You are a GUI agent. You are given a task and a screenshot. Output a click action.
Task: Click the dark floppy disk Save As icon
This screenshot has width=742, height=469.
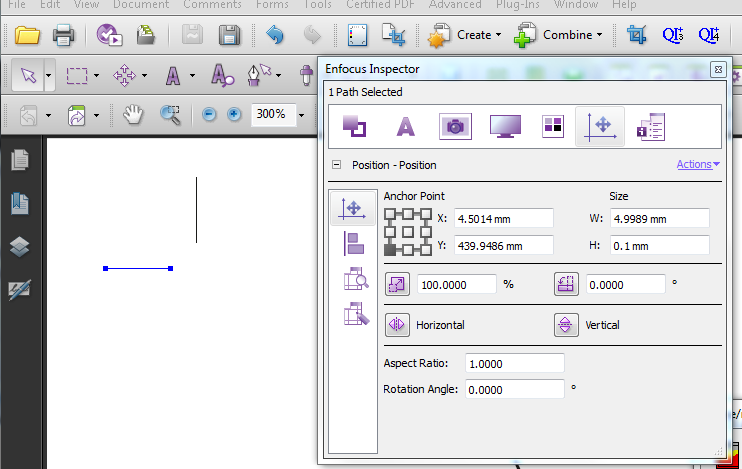pos(230,35)
